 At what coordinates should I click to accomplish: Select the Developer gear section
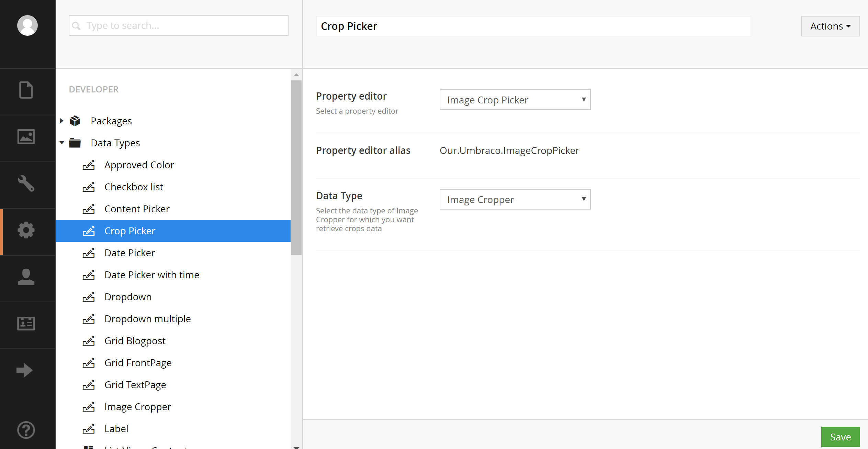[x=26, y=230]
